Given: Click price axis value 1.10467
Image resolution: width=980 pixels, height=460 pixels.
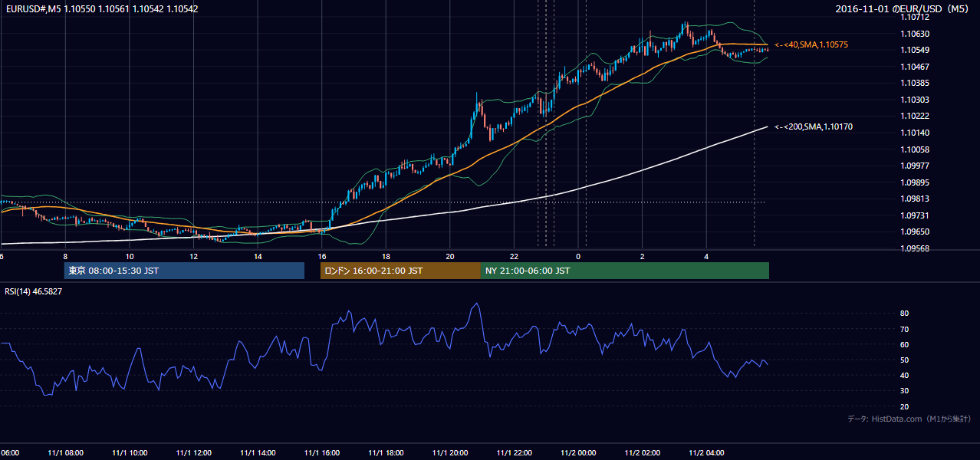Looking at the screenshot, I should click(915, 67).
